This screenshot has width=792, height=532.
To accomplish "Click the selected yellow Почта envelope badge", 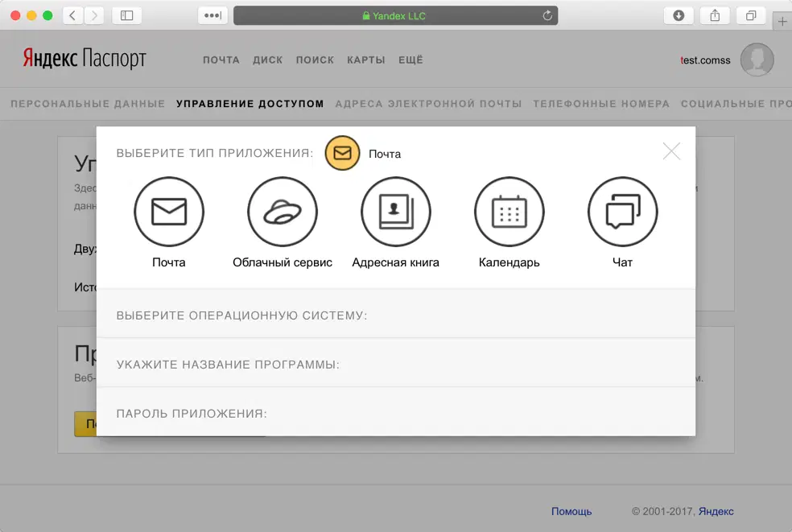I will 342,153.
